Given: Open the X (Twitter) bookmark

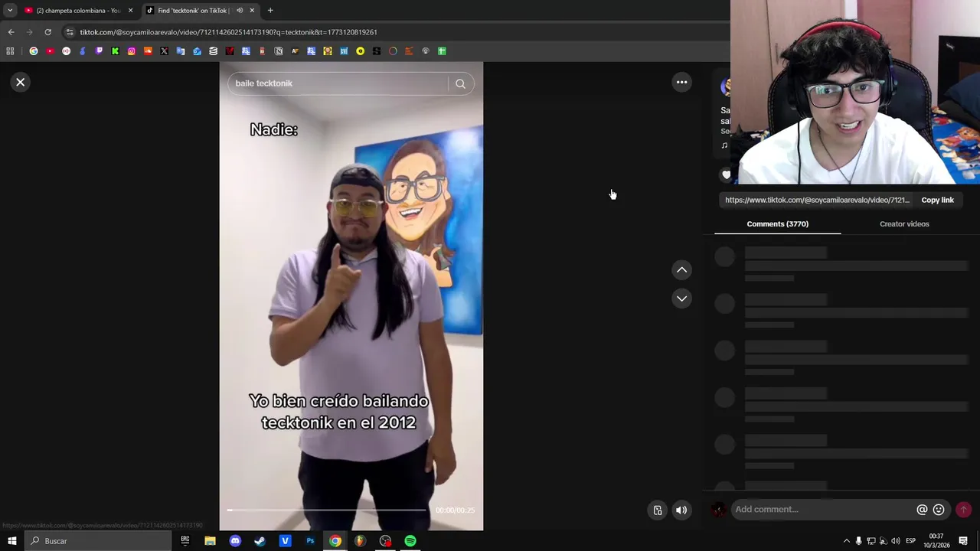Looking at the screenshot, I should point(164,51).
